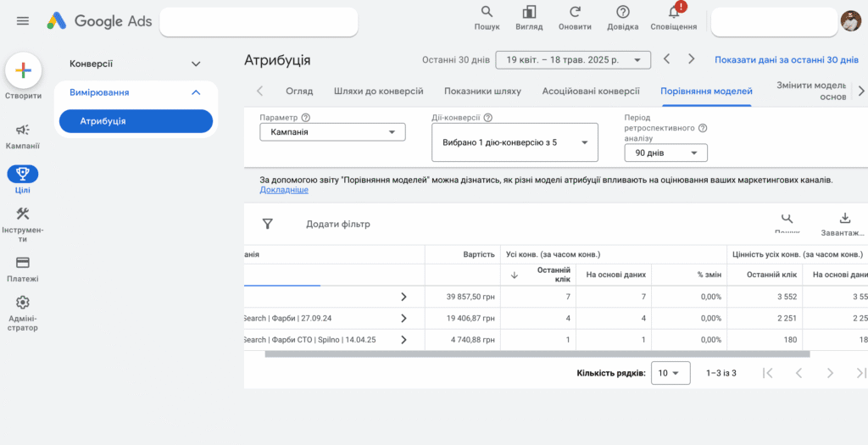Select Атрибуція in the side menu
Image resolution: width=868 pixels, height=445 pixels.
[x=136, y=121]
